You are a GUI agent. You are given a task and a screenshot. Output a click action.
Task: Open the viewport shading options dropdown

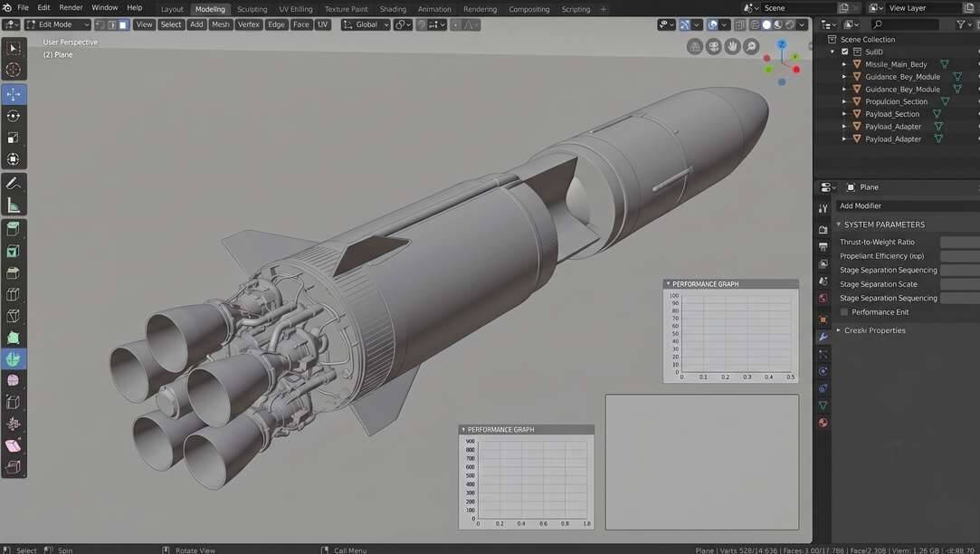point(802,25)
